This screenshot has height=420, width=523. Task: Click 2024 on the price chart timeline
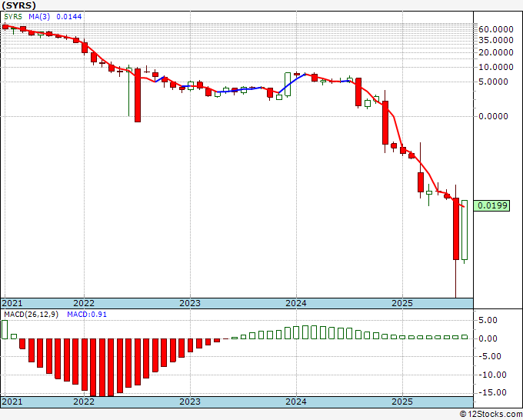(296, 303)
